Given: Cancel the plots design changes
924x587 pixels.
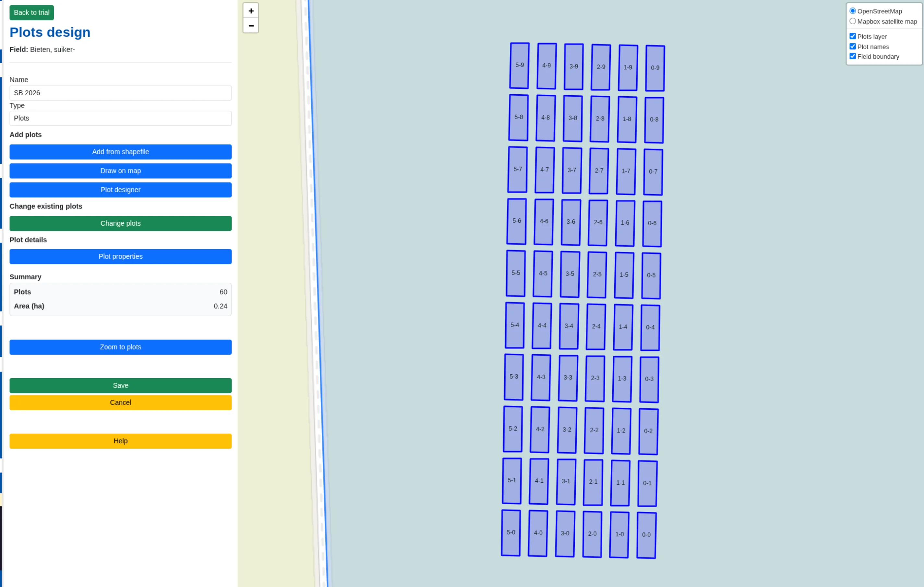Looking at the screenshot, I should (121, 402).
